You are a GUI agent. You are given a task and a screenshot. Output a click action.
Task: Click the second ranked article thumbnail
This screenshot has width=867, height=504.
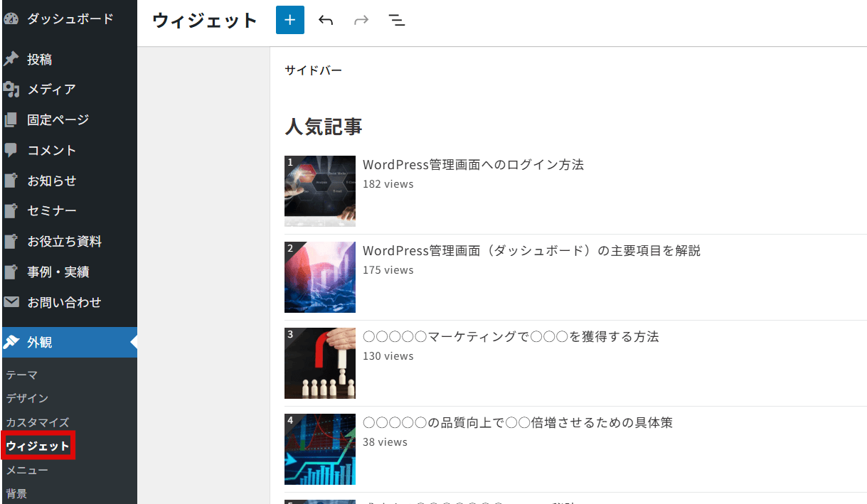320,277
